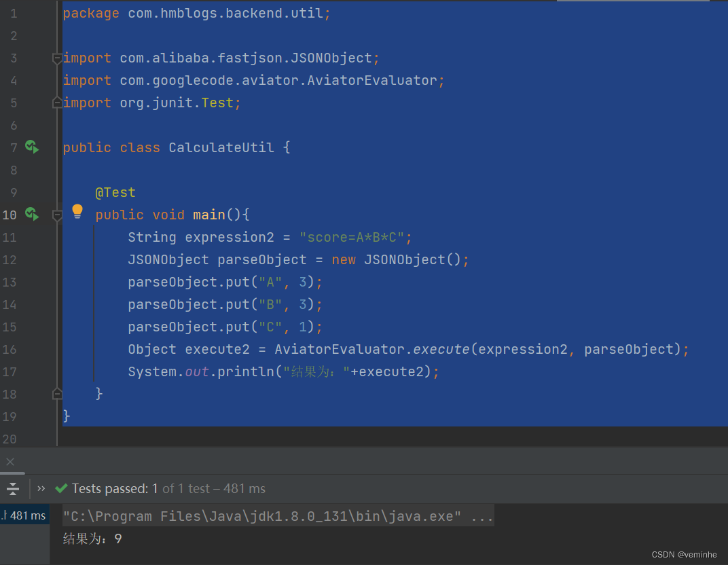
Task: Click the collapse-all icon in the test runner toolbar
Action: coord(13,488)
